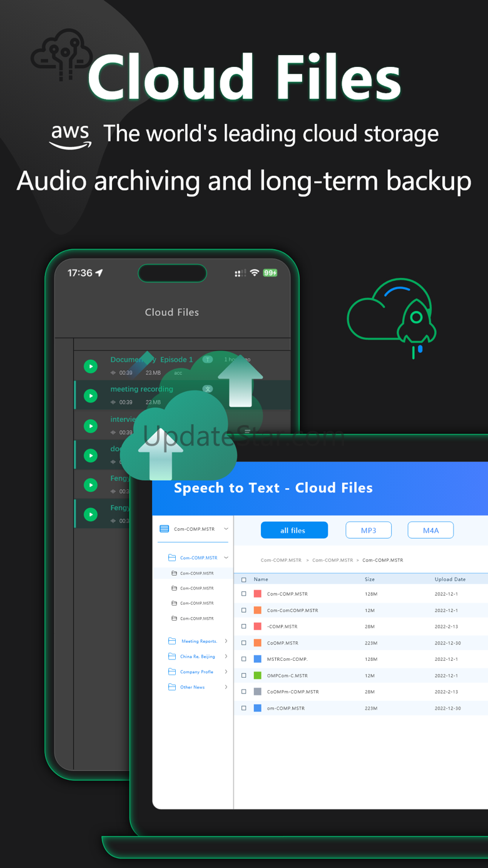Check the box for CoOMPm-COMP.MSTR

click(x=244, y=692)
